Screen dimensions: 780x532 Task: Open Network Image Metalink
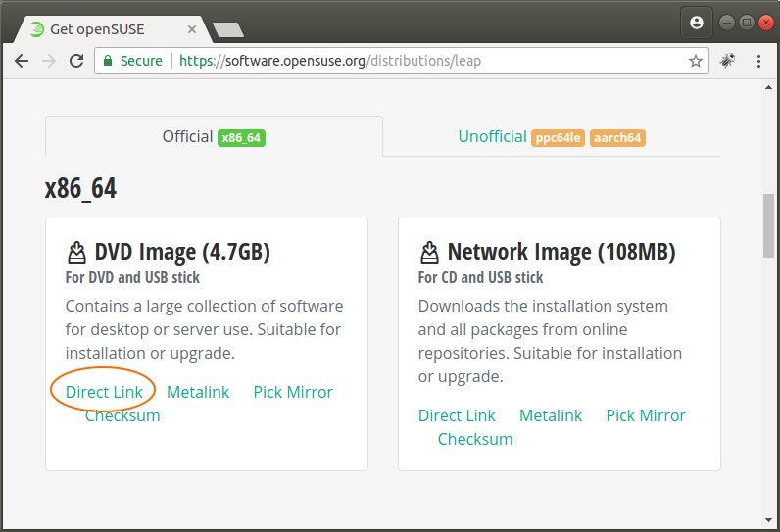551,415
